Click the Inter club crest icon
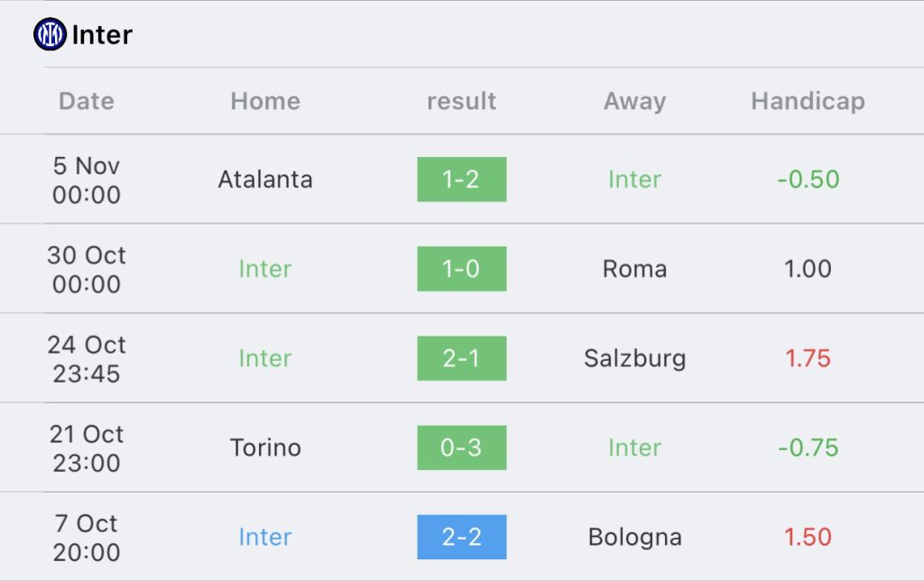924x581 pixels. point(51,34)
